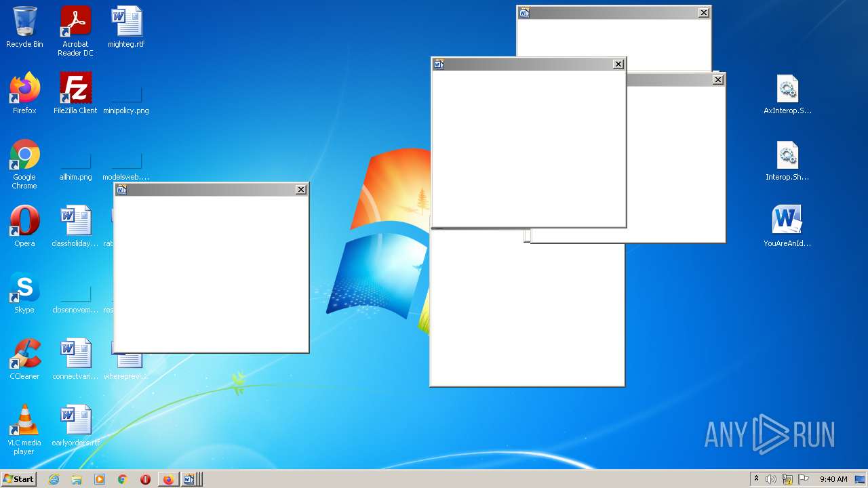Select the AxInterop.S file icon
The height and width of the screenshot is (488, 868).
coord(787,94)
